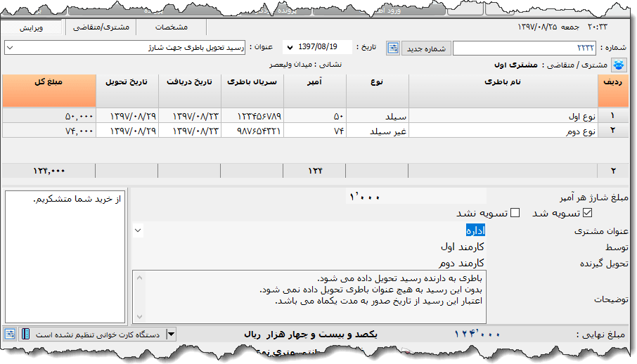The image size is (637, 364).
Task: Click the تاریخ دریافت column header
Action: click(190, 91)
